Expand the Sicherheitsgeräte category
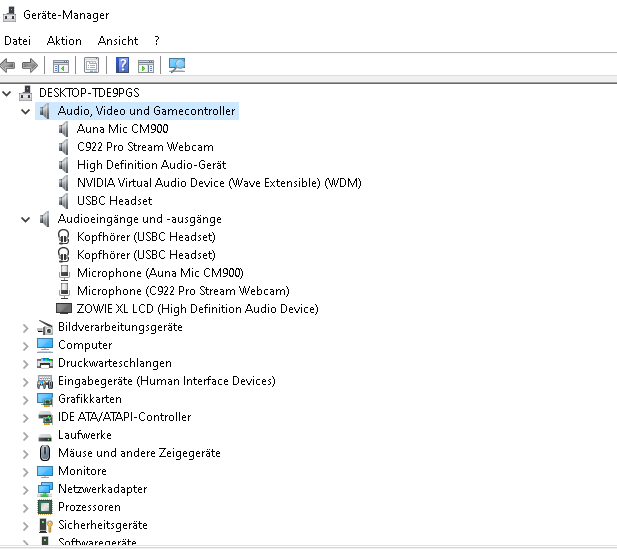Screen dimensions: 617x549 tap(26, 526)
